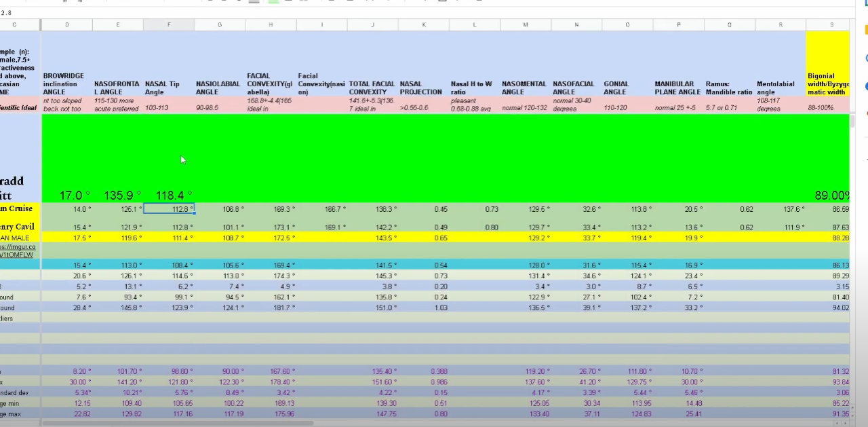
Task: Click the 135.9° cell in green row
Action: click(118, 157)
